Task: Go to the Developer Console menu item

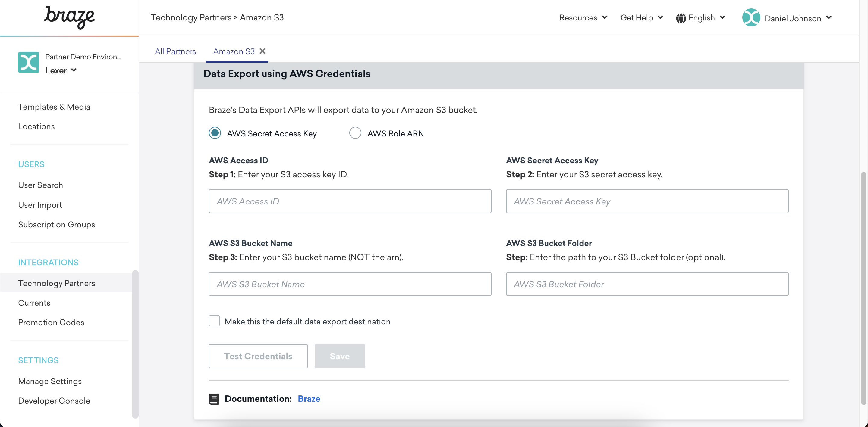Action: click(x=54, y=401)
